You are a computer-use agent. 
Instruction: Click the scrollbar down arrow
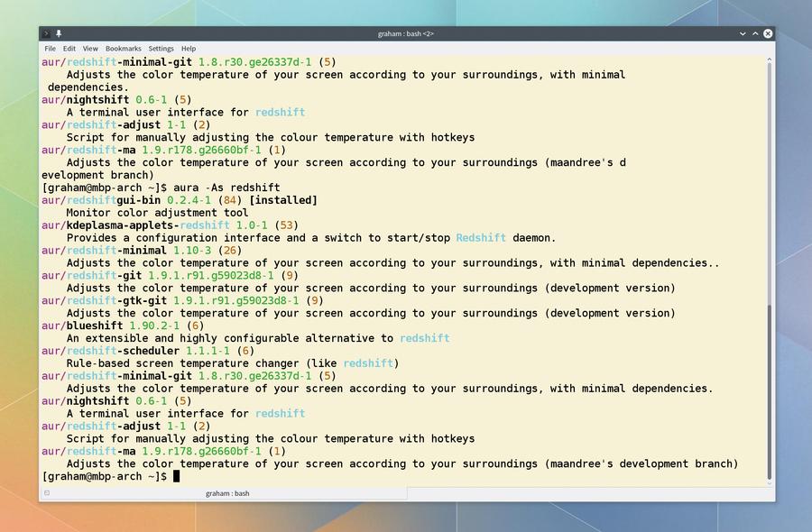(770, 483)
